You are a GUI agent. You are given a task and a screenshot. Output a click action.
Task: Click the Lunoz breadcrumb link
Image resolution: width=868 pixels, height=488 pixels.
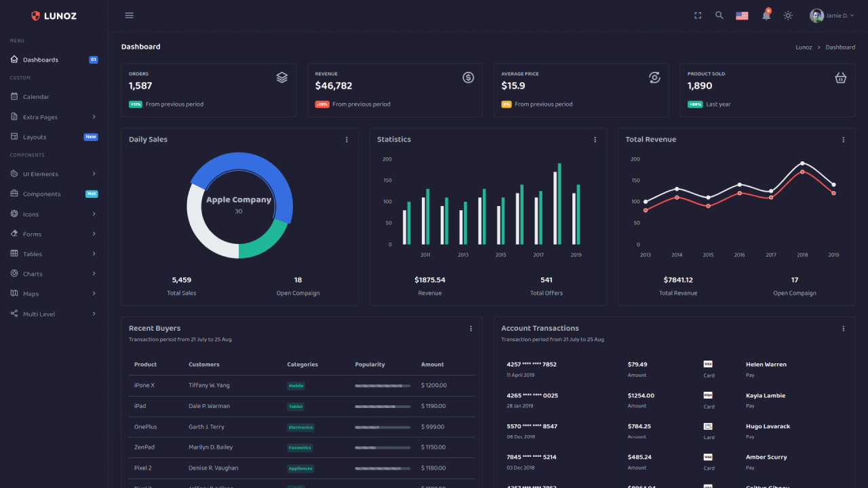click(804, 47)
